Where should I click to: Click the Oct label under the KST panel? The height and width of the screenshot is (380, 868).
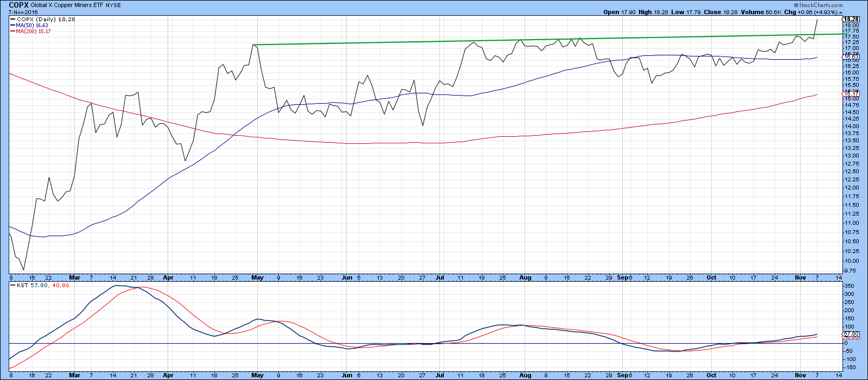click(711, 375)
